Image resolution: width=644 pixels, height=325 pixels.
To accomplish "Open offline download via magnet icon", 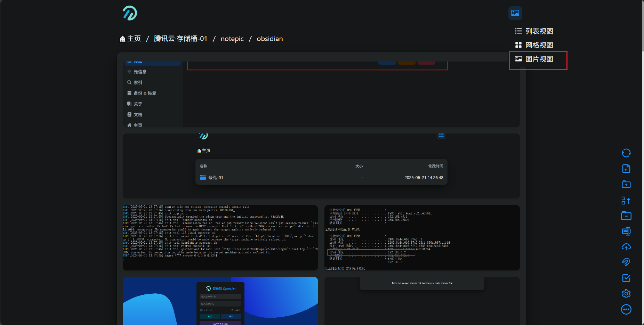I will [626, 262].
